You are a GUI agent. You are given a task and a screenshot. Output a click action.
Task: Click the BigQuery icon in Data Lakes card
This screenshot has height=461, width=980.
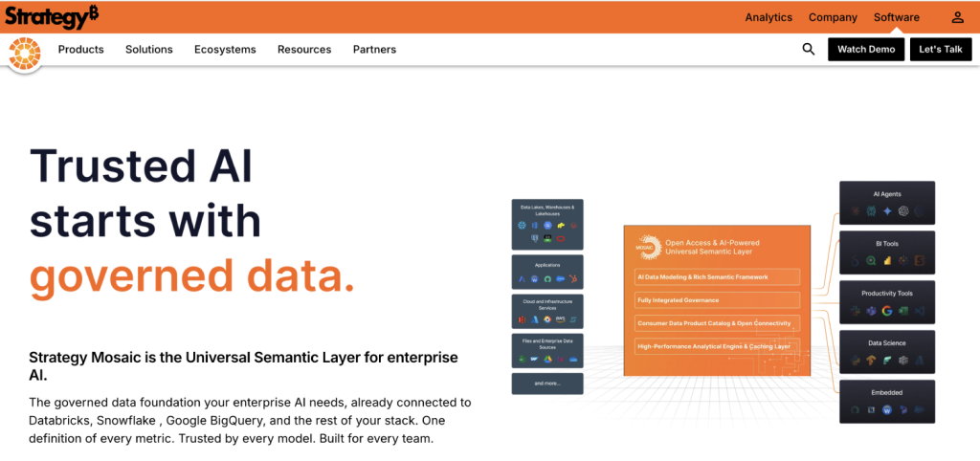point(548,225)
